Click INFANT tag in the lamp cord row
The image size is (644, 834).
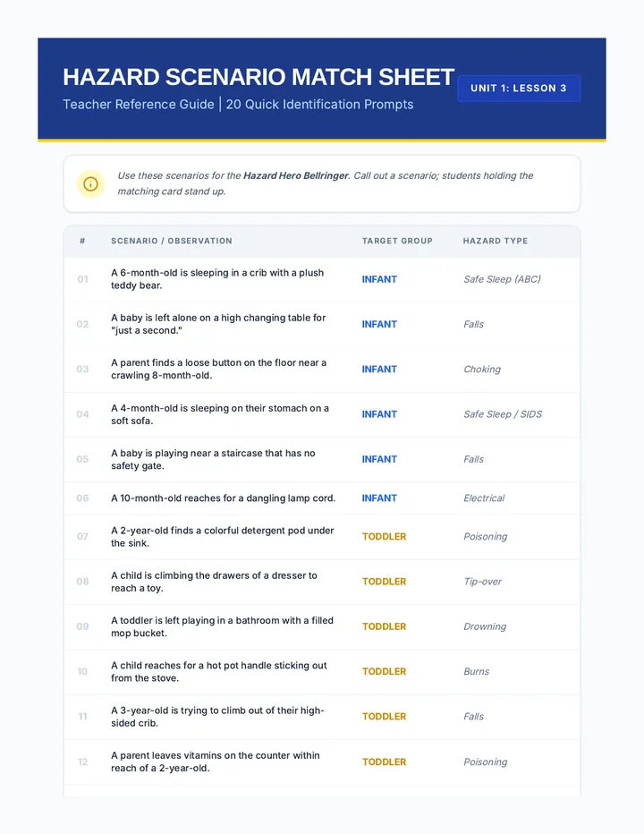point(379,498)
